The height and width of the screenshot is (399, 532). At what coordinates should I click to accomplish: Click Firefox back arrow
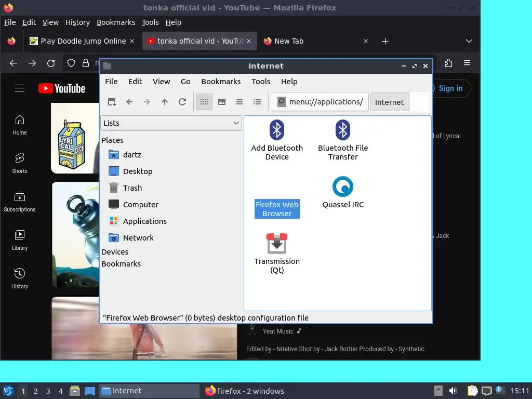14,63
